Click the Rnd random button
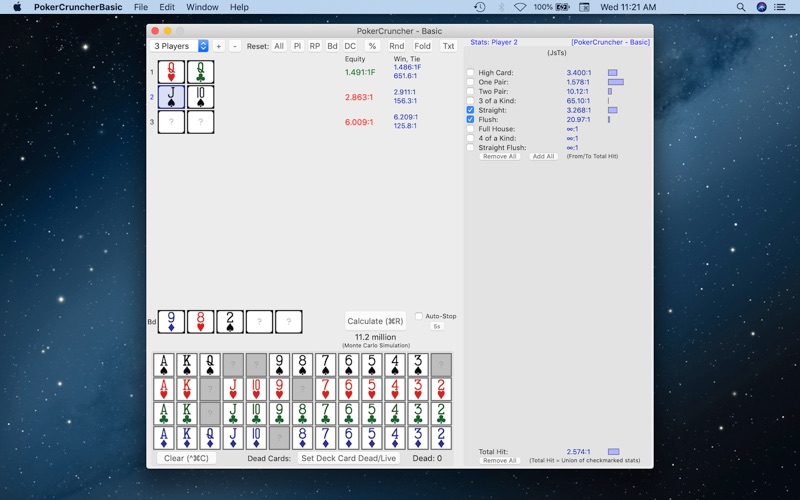The image size is (800, 500). coord(396,46)
